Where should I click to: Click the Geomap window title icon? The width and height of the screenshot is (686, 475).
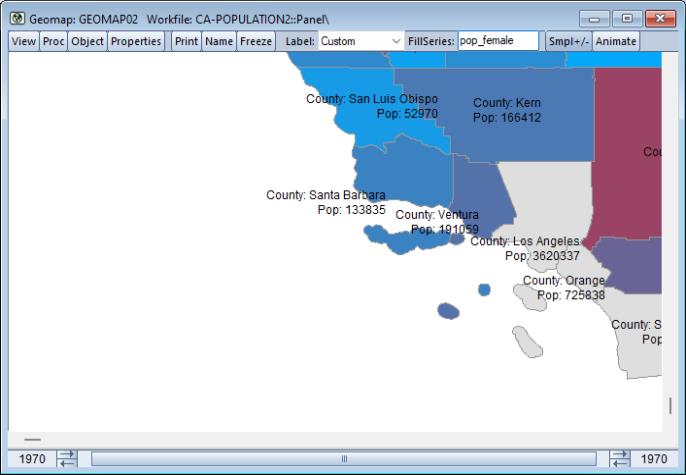(17, 19)
